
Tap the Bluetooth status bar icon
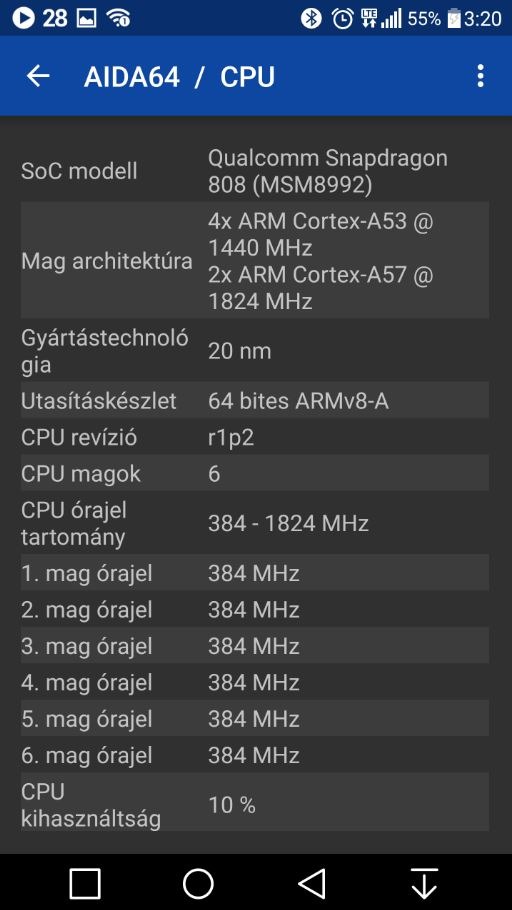click(x=311, y=19)
